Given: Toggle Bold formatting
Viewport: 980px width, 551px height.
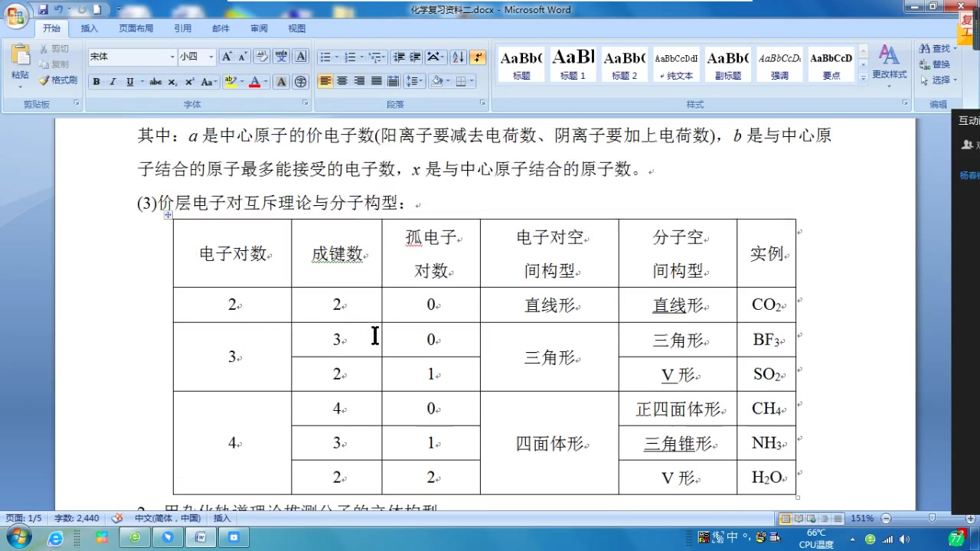Looking at the screenshot, I should [96, 82].
